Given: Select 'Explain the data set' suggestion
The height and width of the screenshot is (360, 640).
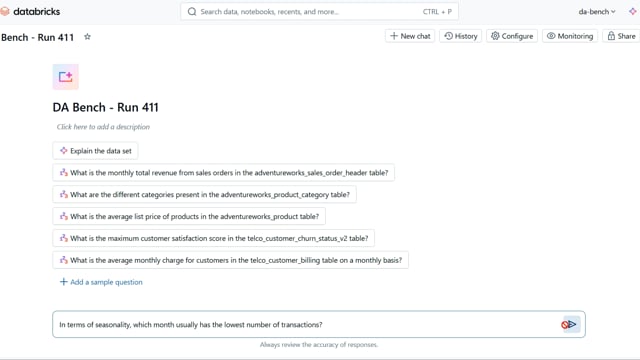Looking at the screenshot, I should (x=95, y=151).
